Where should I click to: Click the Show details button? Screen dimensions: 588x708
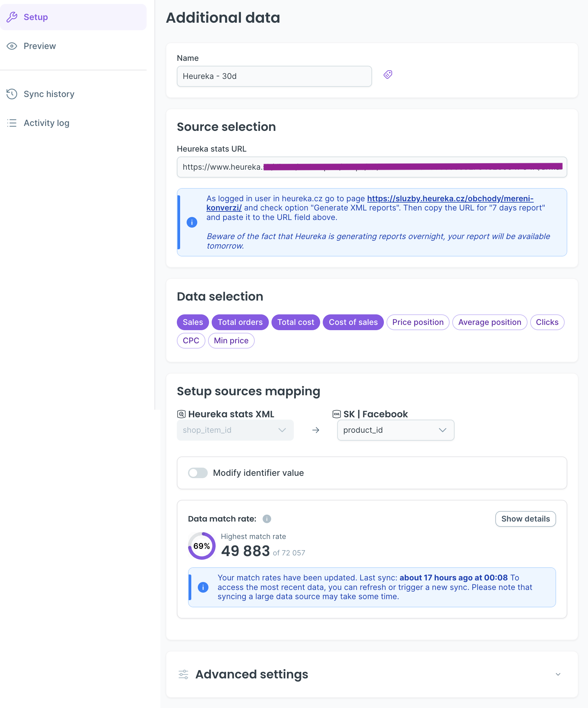pos(525,519)
